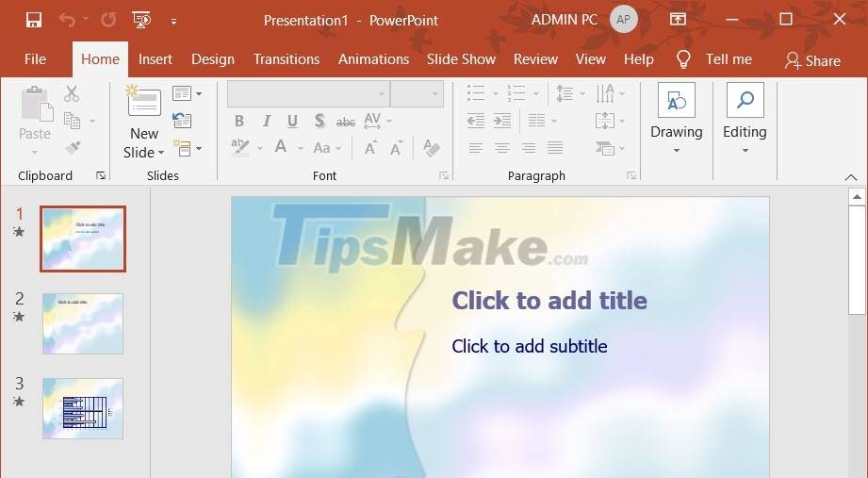Align text left
This screenshot has width=868, height=478.
tap(476, 148)
